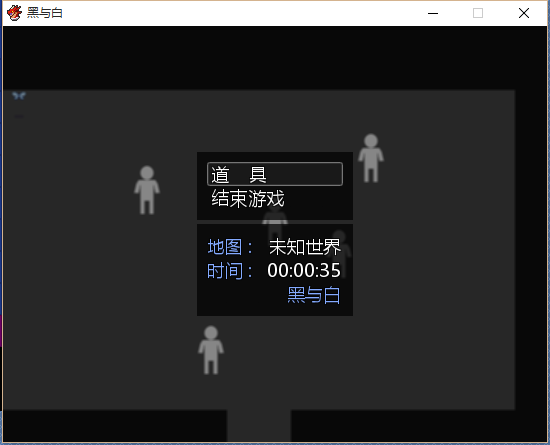Click the gray figure left of the menu
The width and height of the screenshot is (550, 445).
tap(147, 190)
